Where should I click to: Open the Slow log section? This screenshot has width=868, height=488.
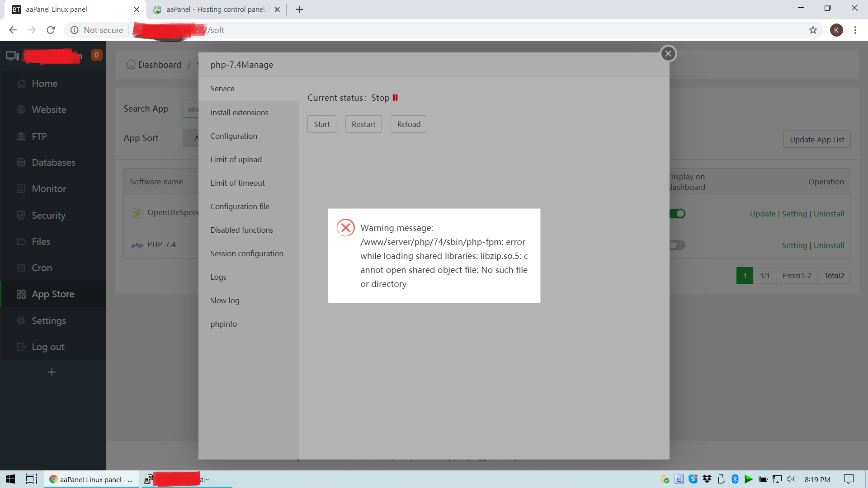pyautogui.click(x=225, y=300)
